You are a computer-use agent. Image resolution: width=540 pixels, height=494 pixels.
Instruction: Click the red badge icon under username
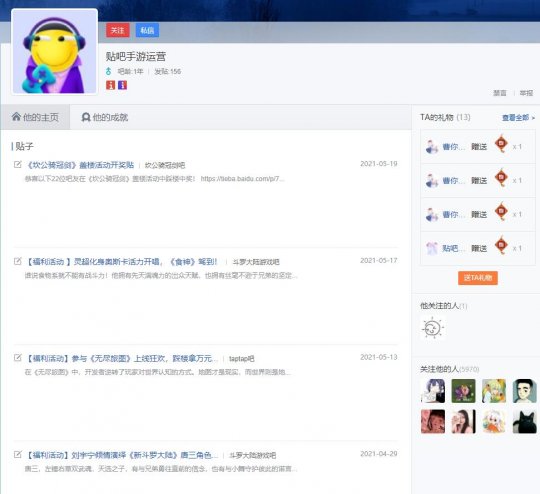(111, 85)
